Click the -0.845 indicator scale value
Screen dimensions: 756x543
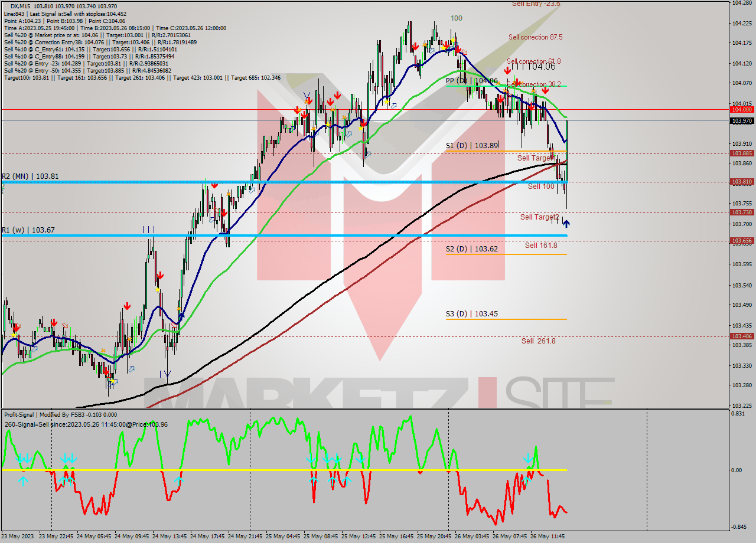[738, 528]
